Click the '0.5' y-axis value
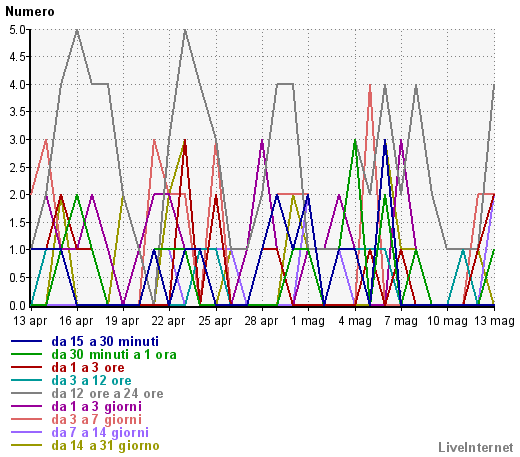The image size is (520, 457). [17, 278]
